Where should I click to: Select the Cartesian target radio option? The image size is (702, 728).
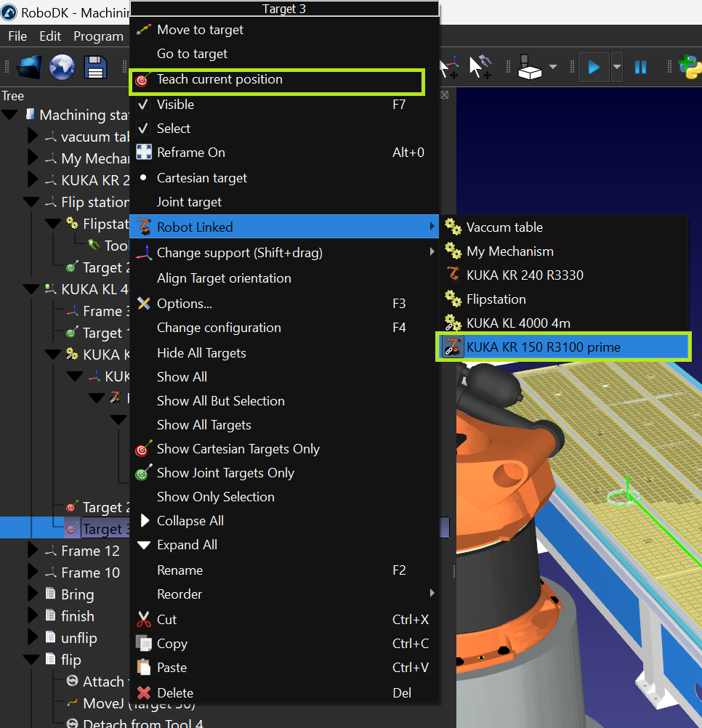201,178
